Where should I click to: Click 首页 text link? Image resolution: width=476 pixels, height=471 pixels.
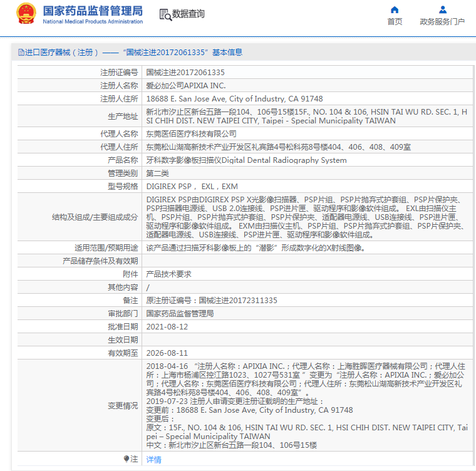395,22
